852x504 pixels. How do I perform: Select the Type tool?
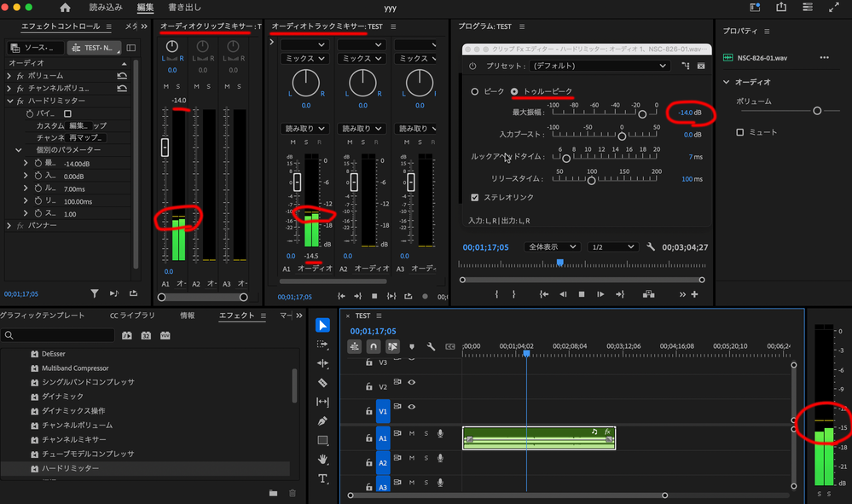[323, 478]
